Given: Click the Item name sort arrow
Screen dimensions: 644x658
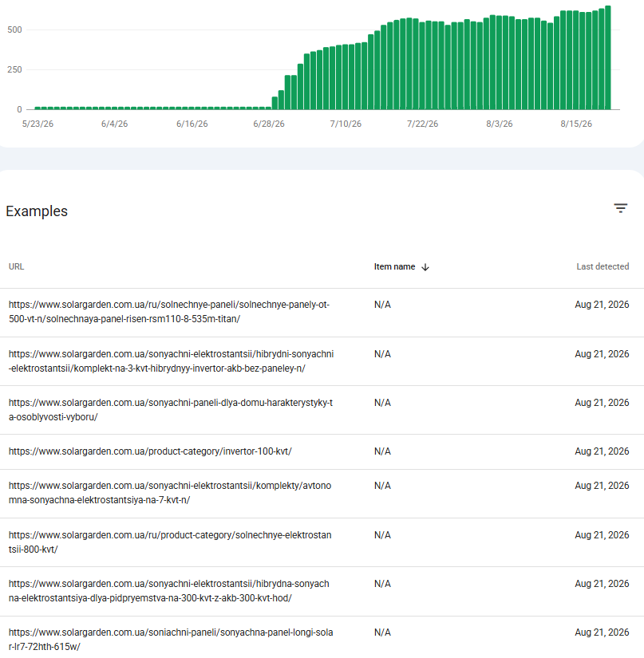Looking at the screenshot, I should (425, 267).
